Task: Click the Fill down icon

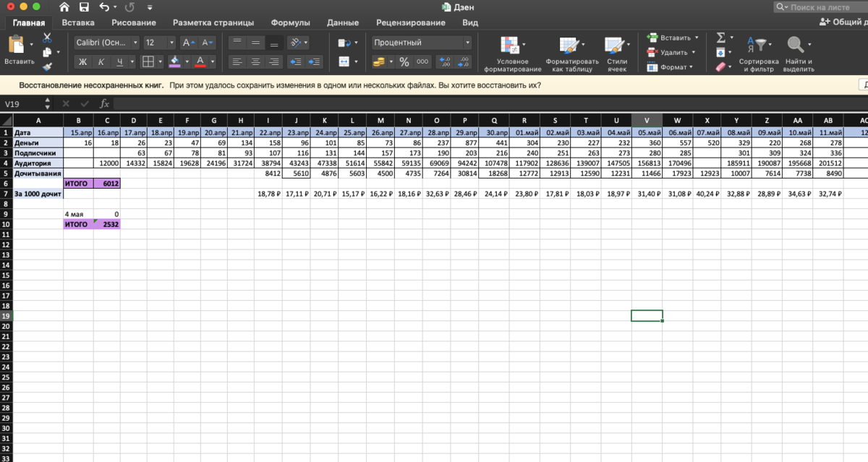Action: (x=720, y=52)
